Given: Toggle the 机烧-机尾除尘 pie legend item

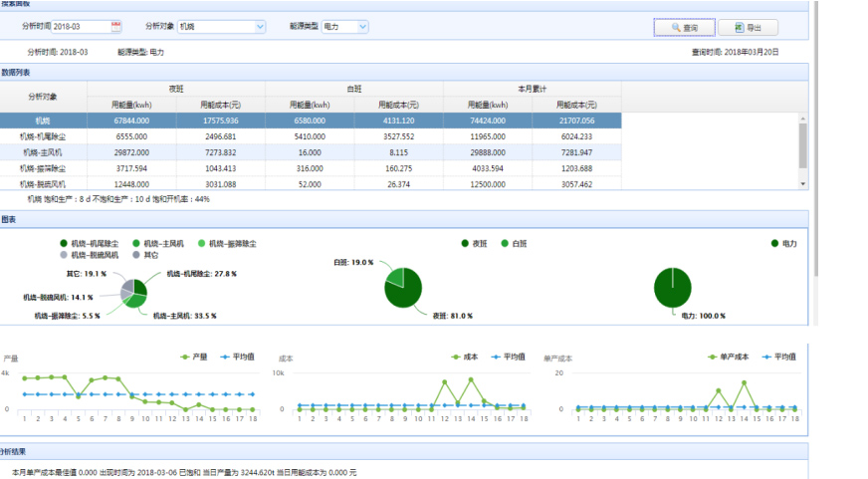Looking at the screenshot, I should pyautogui.click(x=97, y=243).
